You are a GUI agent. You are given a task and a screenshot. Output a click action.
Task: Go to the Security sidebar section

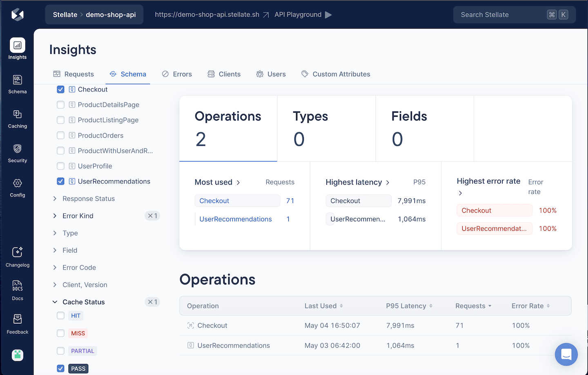pos(17,153)
